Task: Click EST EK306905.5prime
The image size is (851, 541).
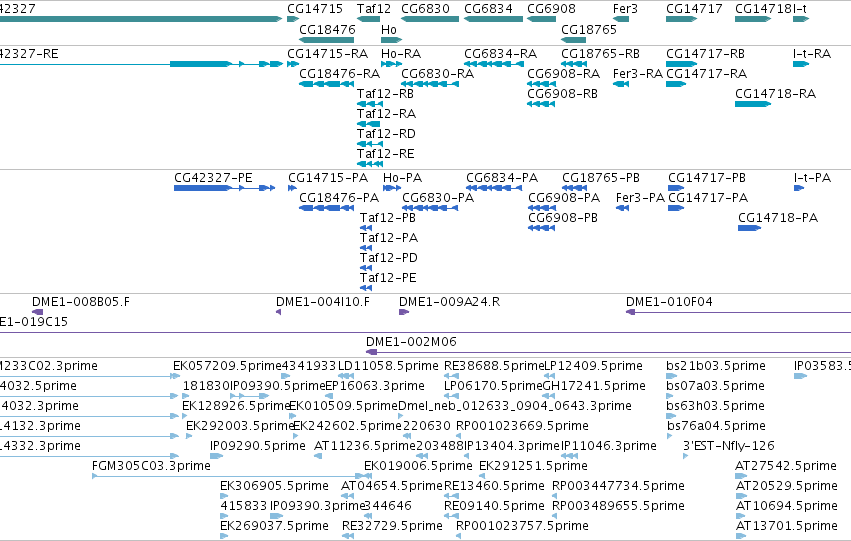Action: (274, 486)
